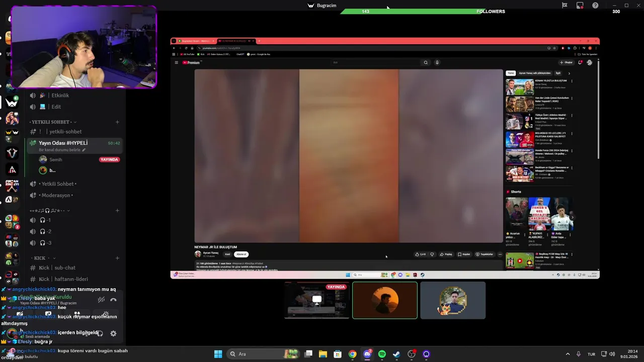Join the Moderasyon voice channel
Screen dimensions: 644x362
[x=74, y=195]
